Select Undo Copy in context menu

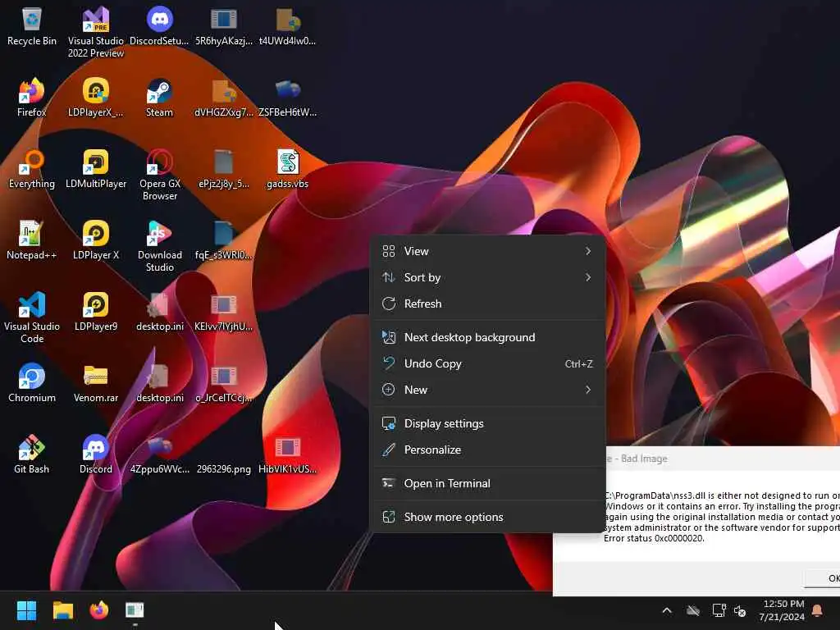487,363
